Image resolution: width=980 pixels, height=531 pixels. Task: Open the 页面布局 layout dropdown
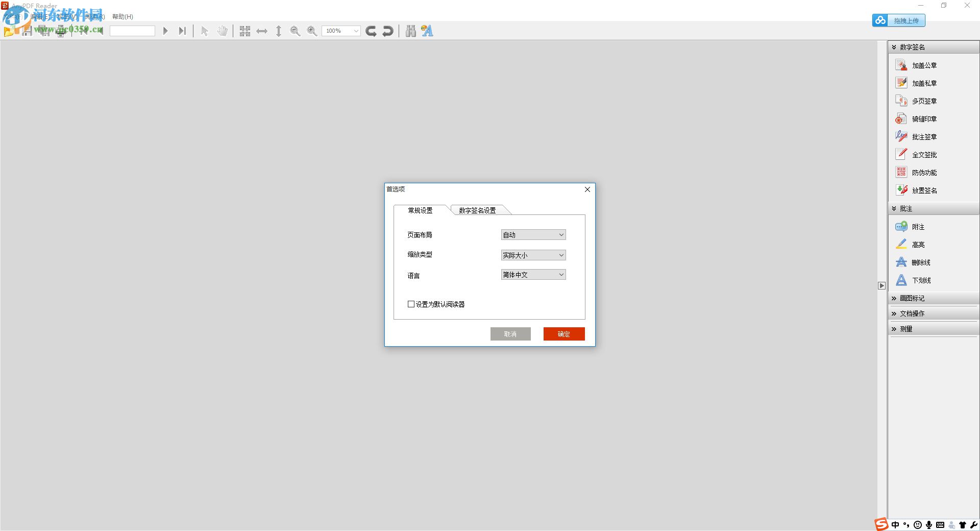click(x=532, y=234)
